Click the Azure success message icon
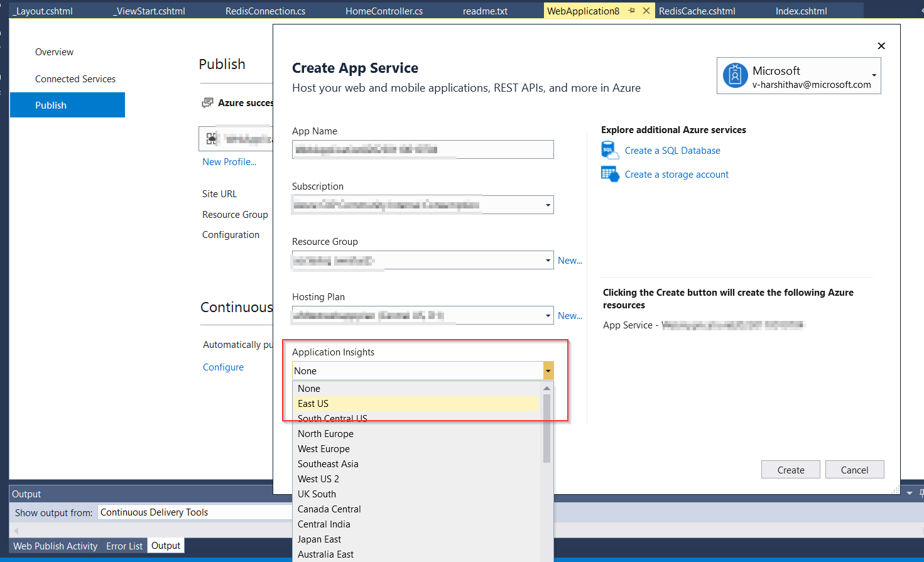The image size is (924, 562). [207, 102]
